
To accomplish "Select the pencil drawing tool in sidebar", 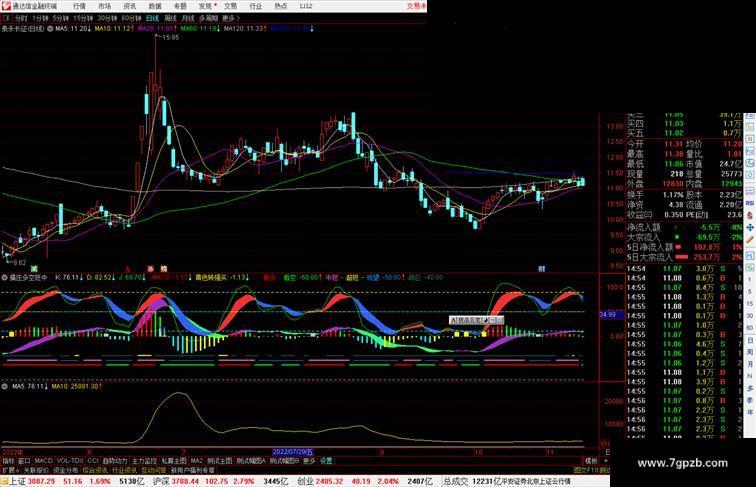I will 750,239.
